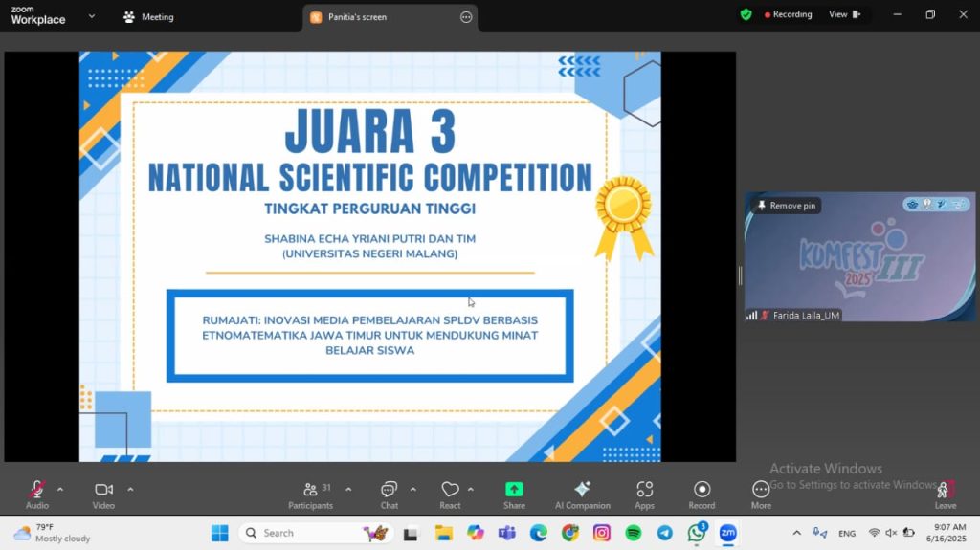This screenshot has height=550, width=980.
Task: Click Remove pin on Farida's video
Action: coord(788,206)
